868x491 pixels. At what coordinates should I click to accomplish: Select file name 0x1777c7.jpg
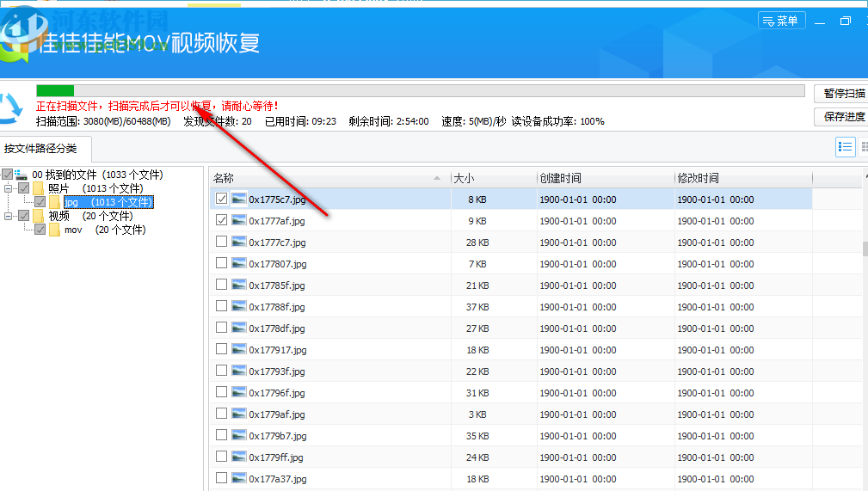click(277, 242)
